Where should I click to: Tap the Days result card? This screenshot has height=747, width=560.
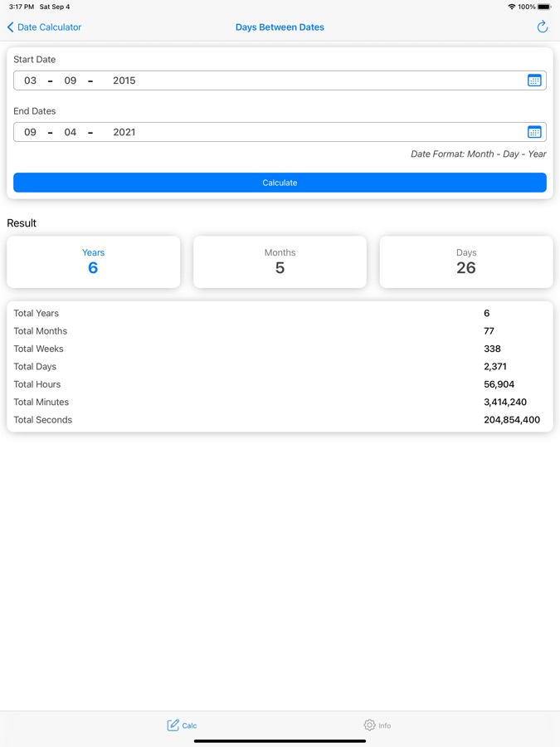click(x=466, y=261)
